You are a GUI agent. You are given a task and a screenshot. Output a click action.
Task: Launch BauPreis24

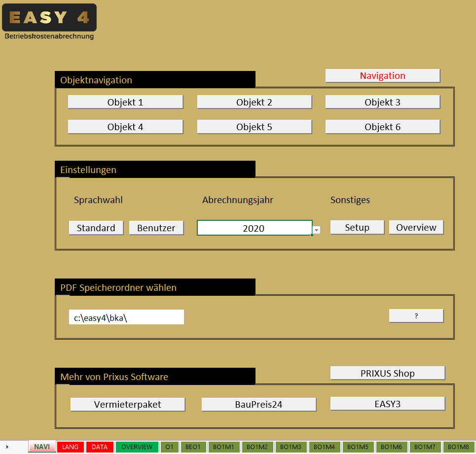pos(258,404)
